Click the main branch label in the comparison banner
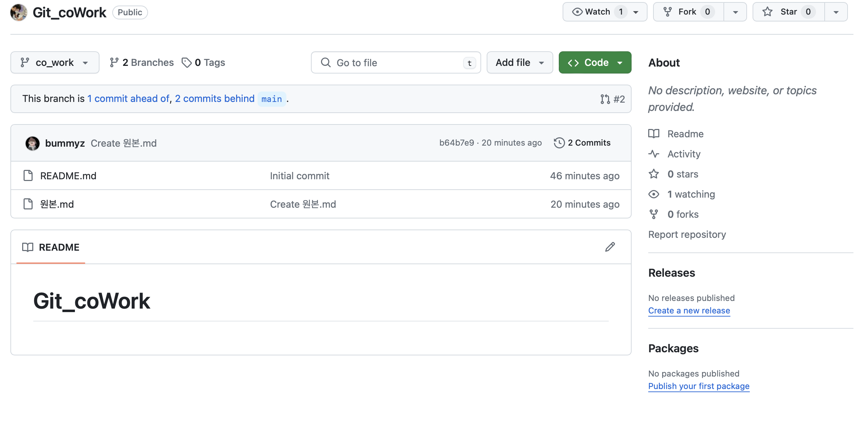The height and width of the screenshot is (423, 868). [272, 99]
